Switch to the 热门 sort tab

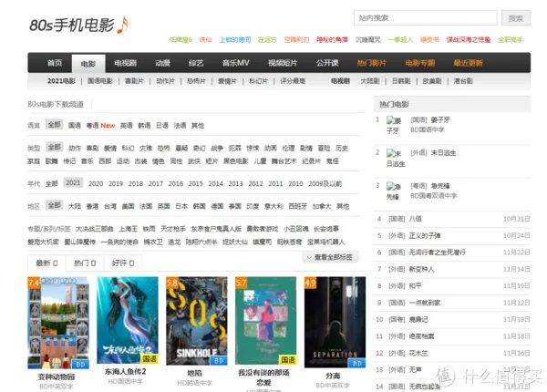pos(85,263)
